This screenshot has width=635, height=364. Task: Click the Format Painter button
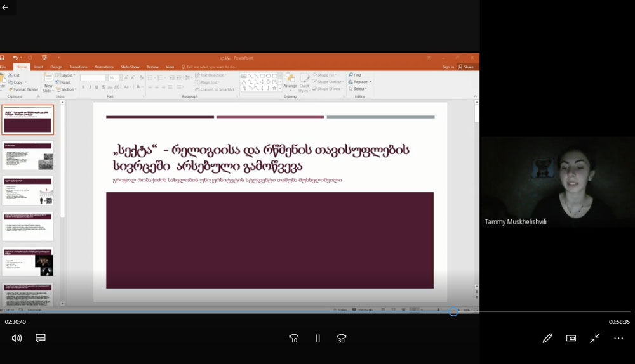tap(24, 89)
